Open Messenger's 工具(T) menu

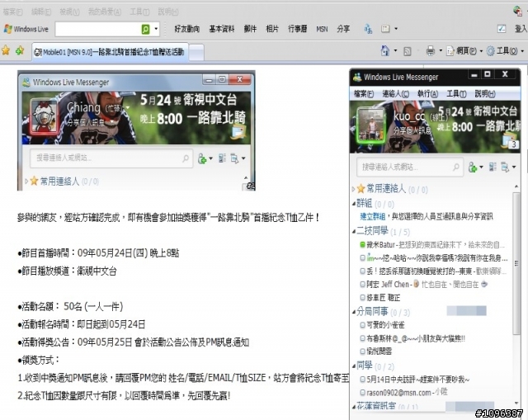(x=456, y=93)
